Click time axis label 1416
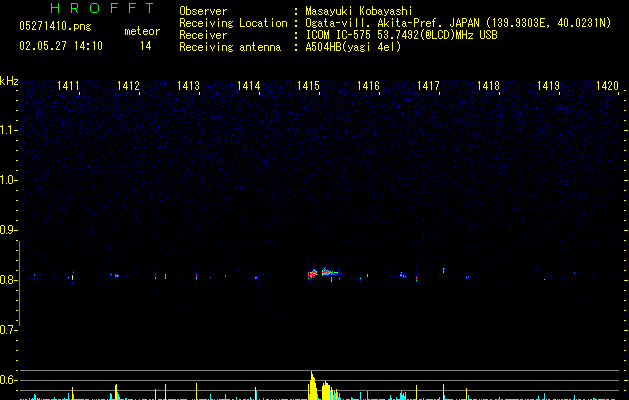Screen dimensions: 629x400 coord(368,86)
